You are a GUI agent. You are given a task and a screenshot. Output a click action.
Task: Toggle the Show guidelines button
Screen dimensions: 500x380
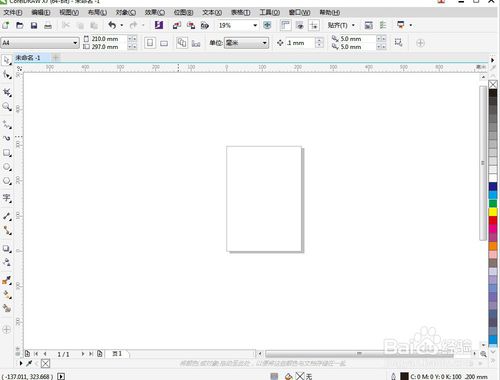(x=314, y=25)
